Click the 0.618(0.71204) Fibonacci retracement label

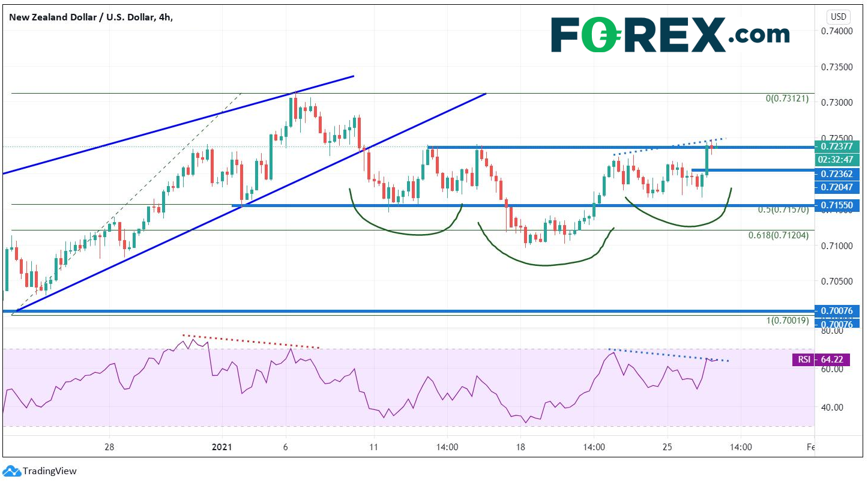tap(778, 235)
